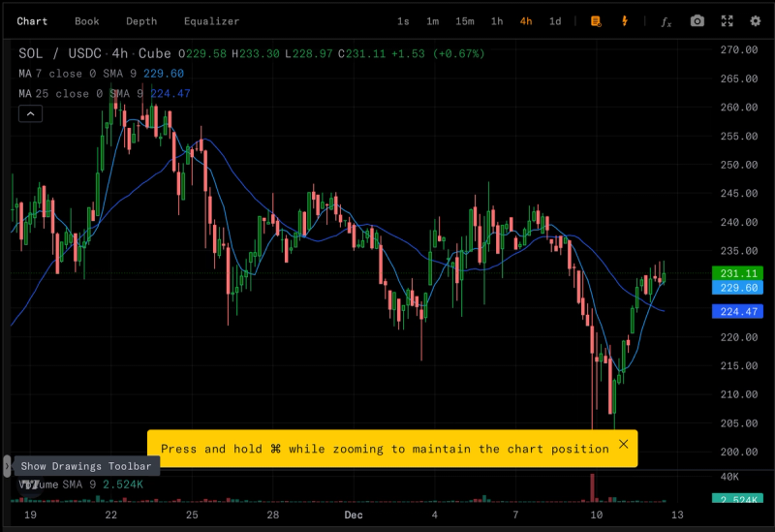Screen dimensions: 775x532
Task: Select the 1m timeframe
Action: pyautogui.click(x=432, y=21)
